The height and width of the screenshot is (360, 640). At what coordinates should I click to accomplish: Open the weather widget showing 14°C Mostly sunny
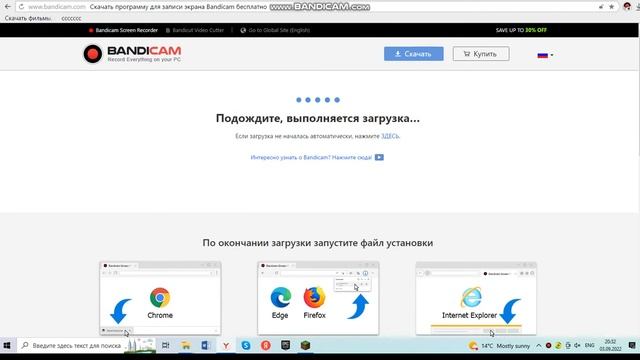[x=500, y=346]
